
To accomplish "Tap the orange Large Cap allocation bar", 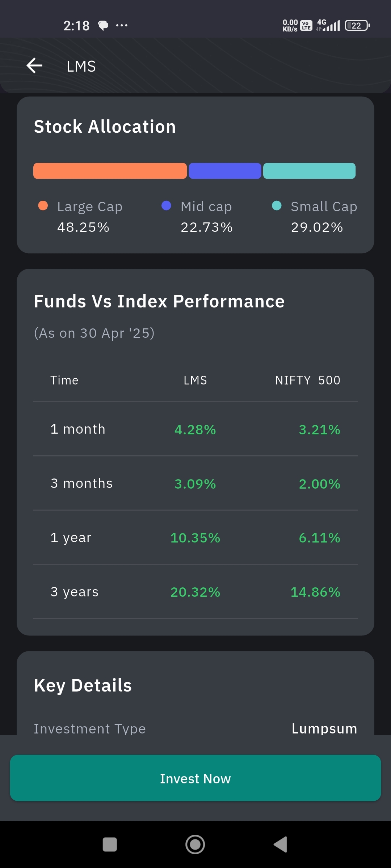I will 110,171.
